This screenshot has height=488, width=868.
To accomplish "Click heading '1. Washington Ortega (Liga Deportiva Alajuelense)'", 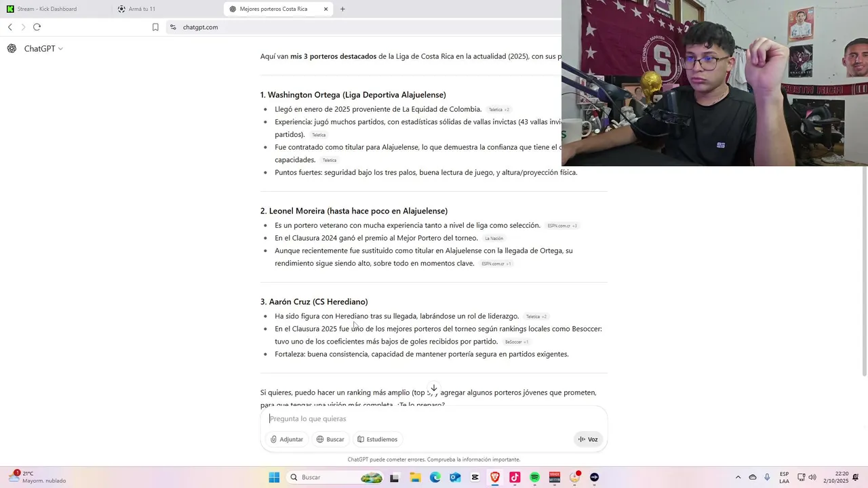I will coord(353,95).
